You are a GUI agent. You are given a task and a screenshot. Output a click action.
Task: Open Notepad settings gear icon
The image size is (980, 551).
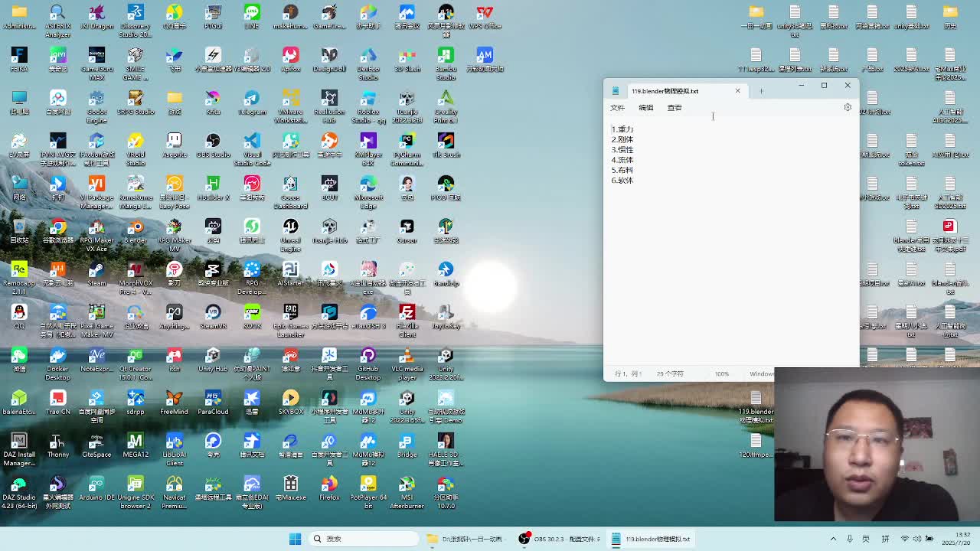point(848,108)
